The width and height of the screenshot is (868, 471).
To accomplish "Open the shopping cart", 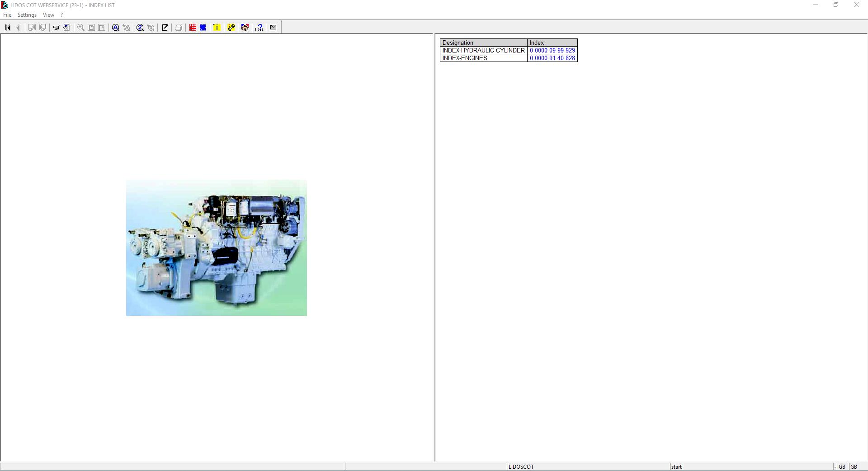I will (56, 27).
